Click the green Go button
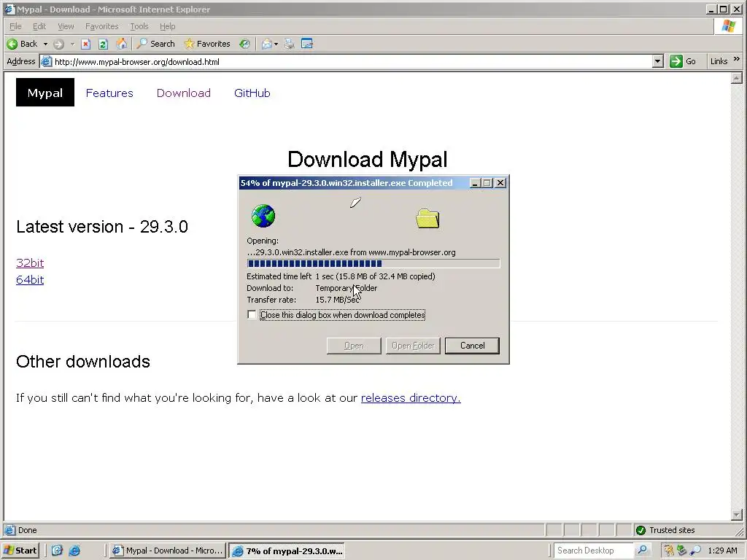 click(683, 61)
